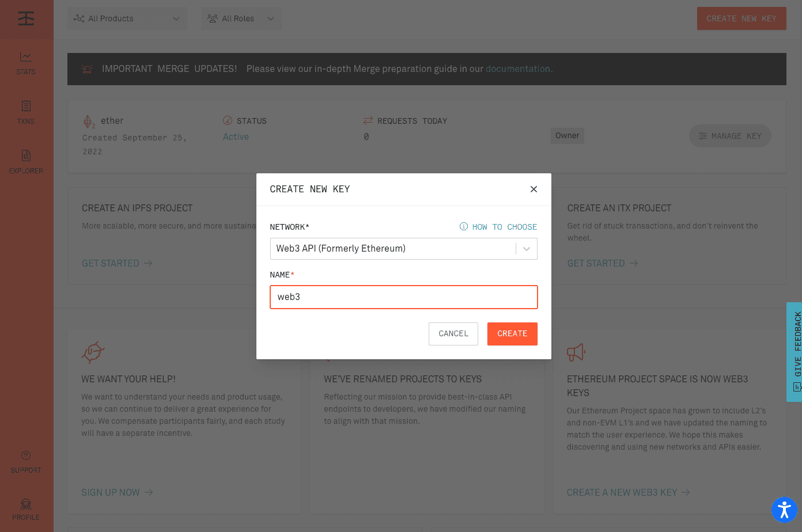This screenshot has width=802, height=532.
Task: Click the Infura logo icon
Action: (x=26, y=18)
